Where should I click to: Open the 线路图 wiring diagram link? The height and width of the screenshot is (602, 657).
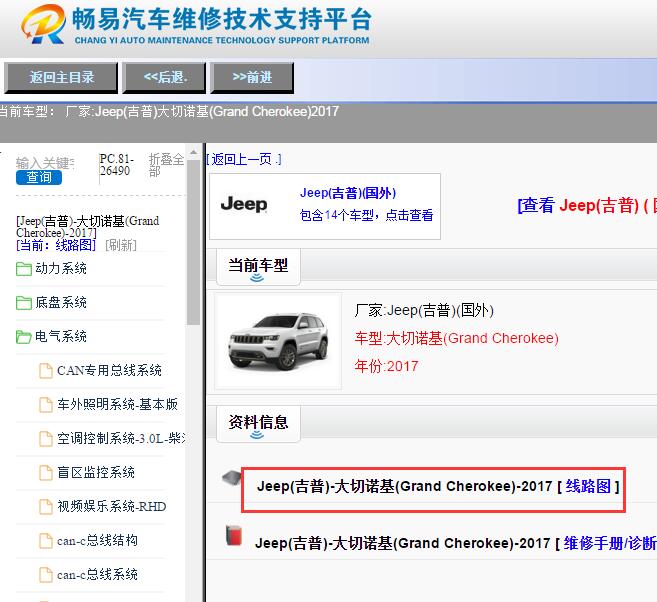coord(588,486)
